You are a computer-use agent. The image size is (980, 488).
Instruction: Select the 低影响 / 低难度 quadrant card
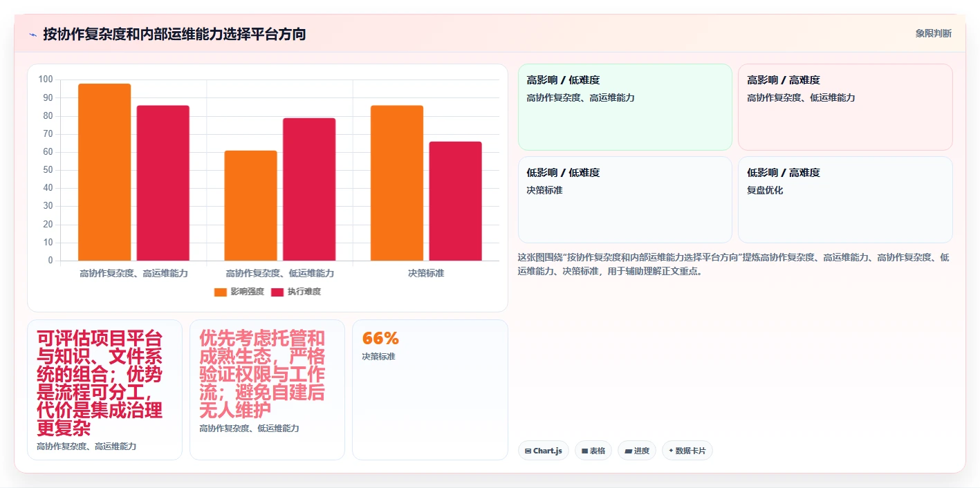[625, 200]
